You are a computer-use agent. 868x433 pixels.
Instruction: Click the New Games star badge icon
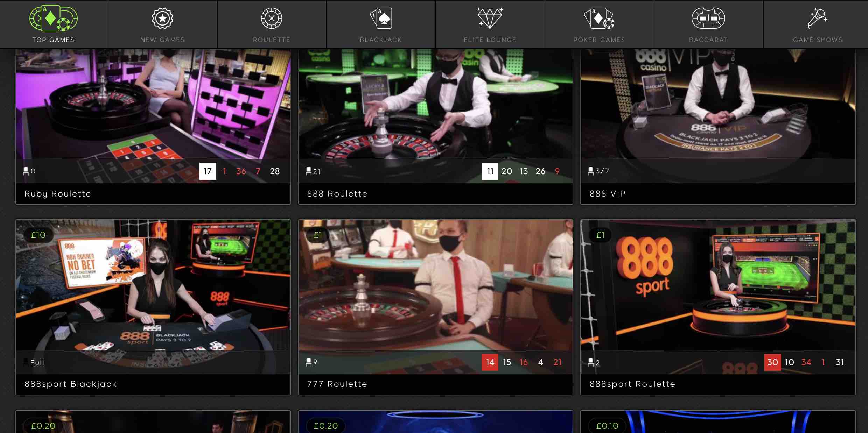162,18
